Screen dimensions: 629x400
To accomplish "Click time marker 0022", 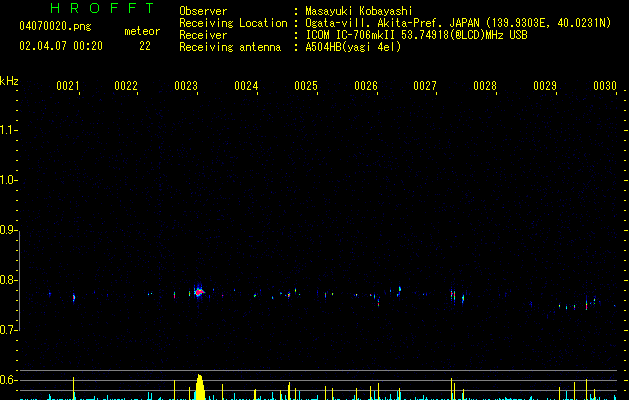I will pos(126,86).
